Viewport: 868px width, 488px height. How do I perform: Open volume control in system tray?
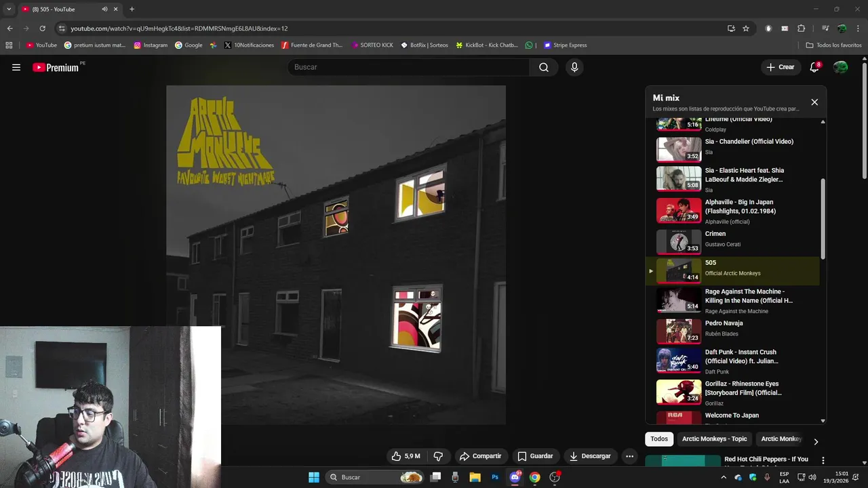pyautogui.click(x=812, y=477)
